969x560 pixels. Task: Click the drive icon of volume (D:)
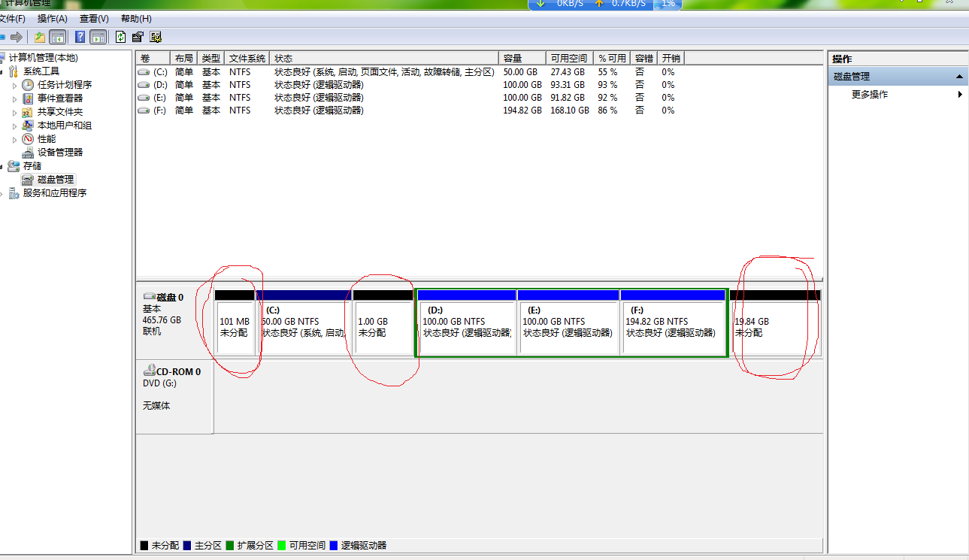pyautogui.click(x=144, y=85)
